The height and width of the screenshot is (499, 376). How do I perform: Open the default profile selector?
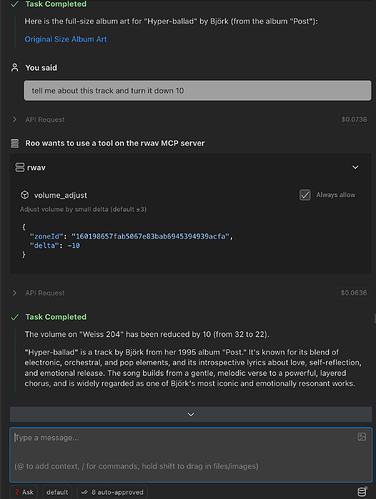[57, 492]
